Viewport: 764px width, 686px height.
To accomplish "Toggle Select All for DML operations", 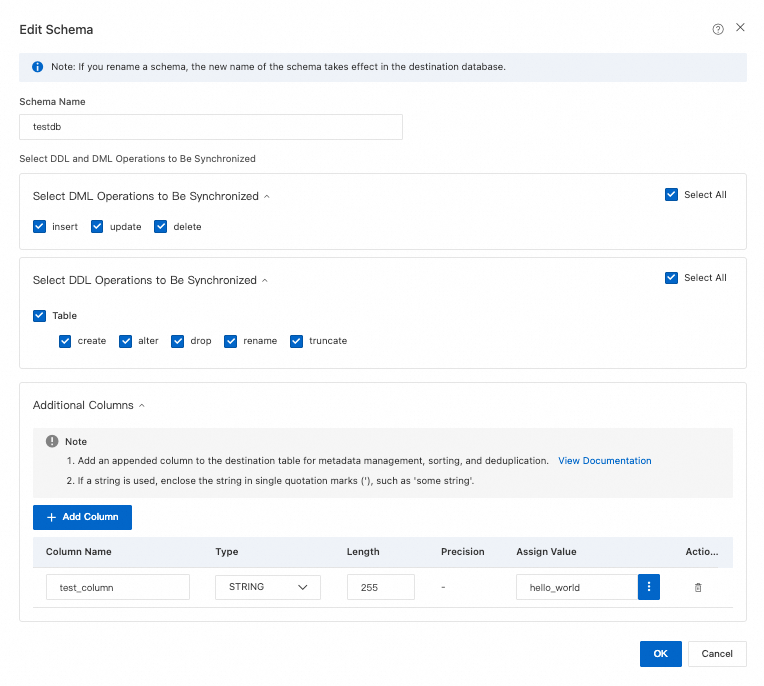I will tap(672, 195).
